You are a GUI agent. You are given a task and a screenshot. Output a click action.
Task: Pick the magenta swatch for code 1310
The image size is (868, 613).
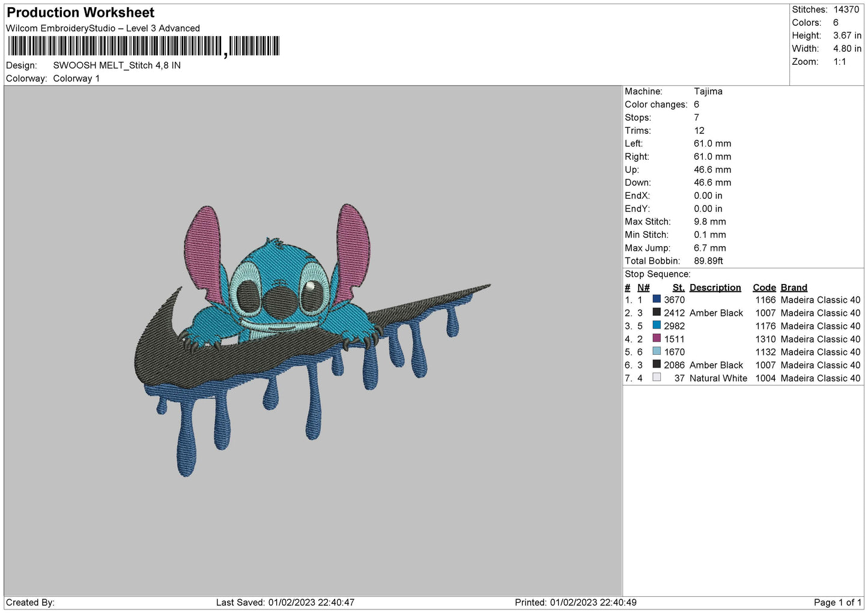point(657,339)
